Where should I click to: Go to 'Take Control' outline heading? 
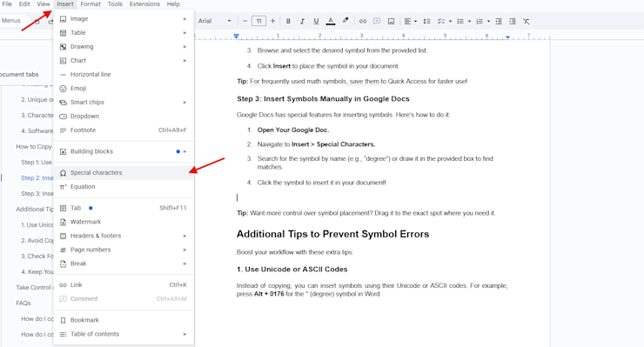(x=34, y=288)
